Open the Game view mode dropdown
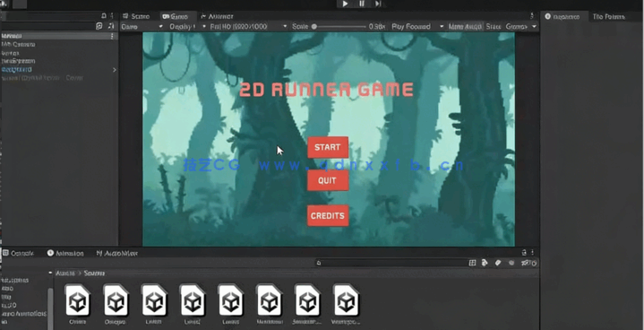 [x=142, y=26]
